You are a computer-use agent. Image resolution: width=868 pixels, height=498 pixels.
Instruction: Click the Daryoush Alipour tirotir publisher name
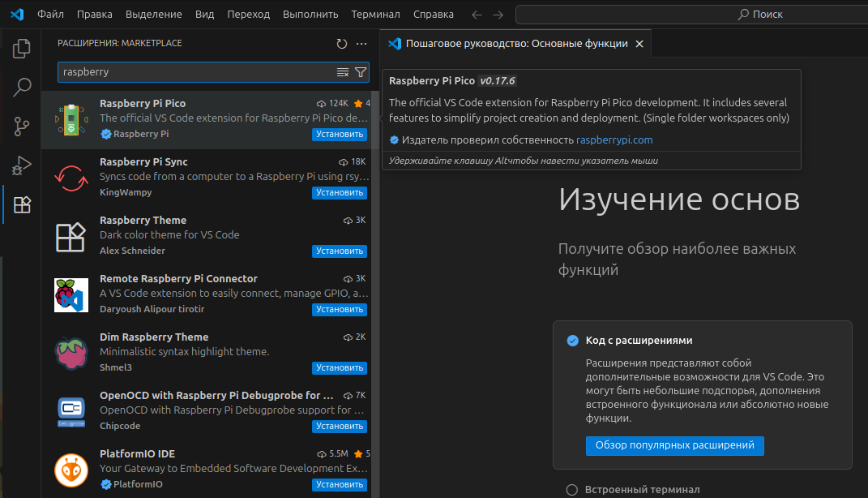pyautogui.click(x=152, y=309)
